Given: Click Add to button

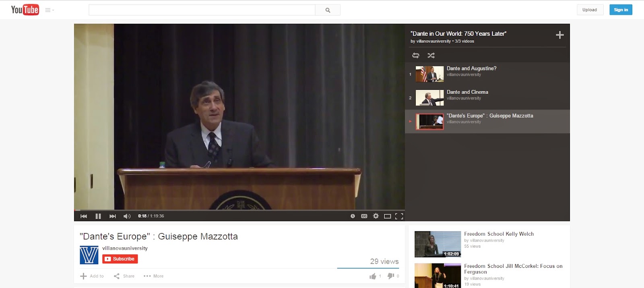Looking at the screenshot, I should coord(92,276).
